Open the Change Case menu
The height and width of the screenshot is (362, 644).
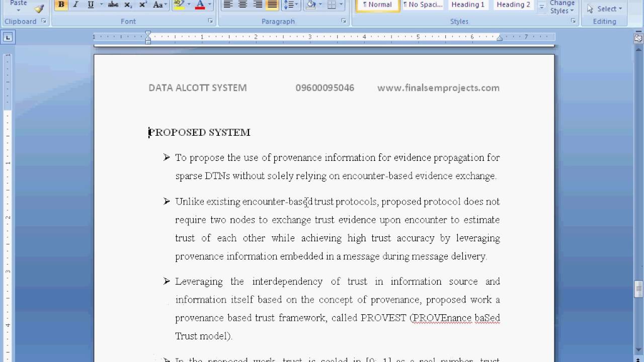click(160, 5)
